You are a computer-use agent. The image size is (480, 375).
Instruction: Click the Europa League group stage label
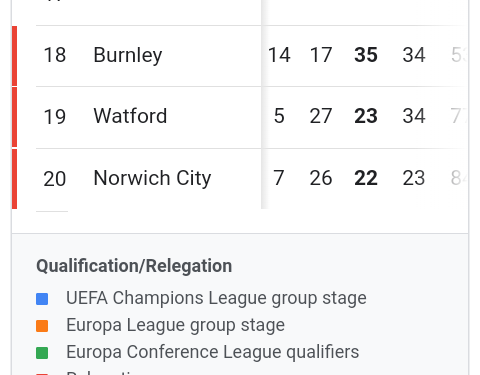(x=175, y=325)
